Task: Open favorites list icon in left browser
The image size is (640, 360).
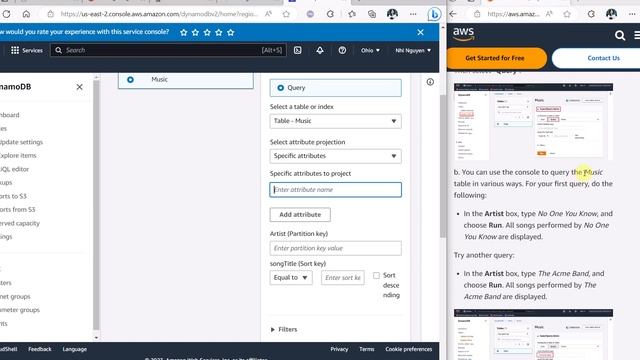Action: click(x=352, y=14)
